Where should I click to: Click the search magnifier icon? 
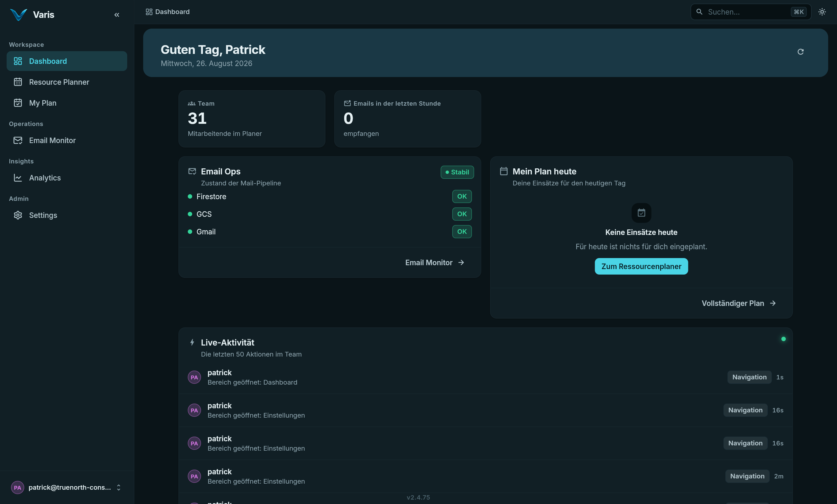699,12
